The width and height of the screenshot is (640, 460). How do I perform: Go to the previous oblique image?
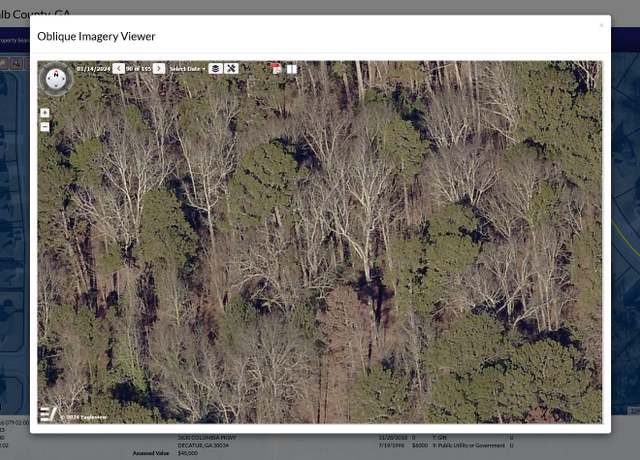119,69
